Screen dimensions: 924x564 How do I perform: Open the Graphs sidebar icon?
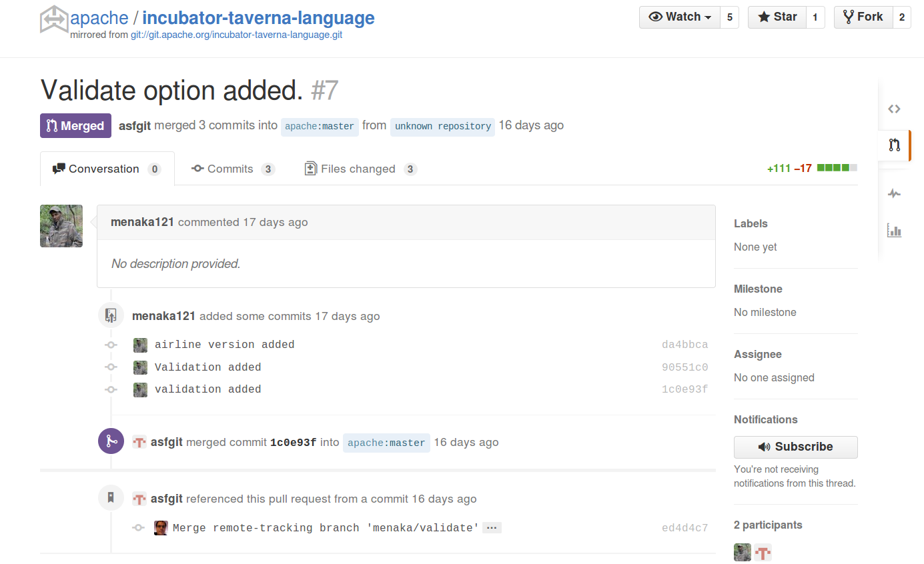pyautogui.click(x=894, y=231)
